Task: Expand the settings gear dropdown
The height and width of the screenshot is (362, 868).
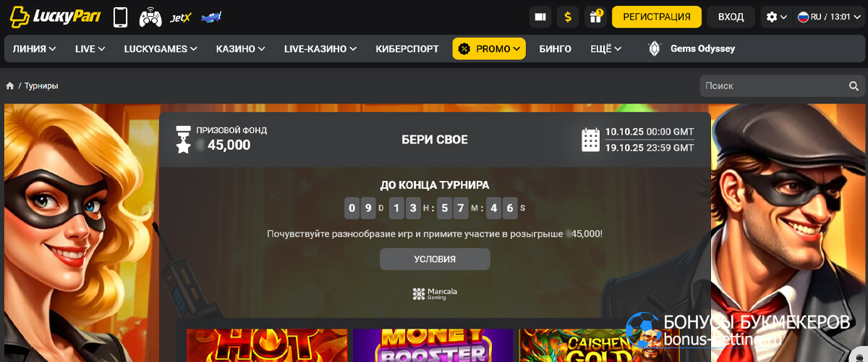Action: (776, 17)
